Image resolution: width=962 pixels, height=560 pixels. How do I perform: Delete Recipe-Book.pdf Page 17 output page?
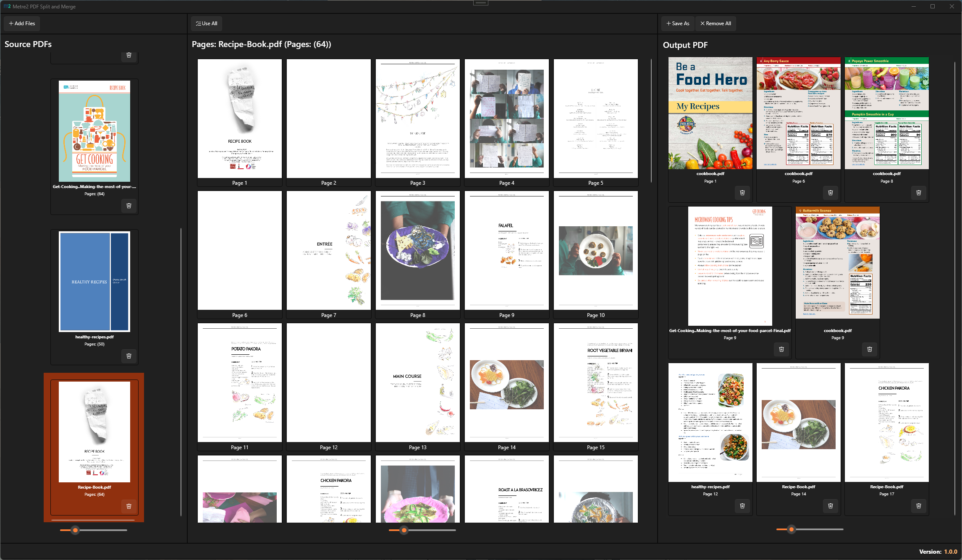tap(918, 506)
